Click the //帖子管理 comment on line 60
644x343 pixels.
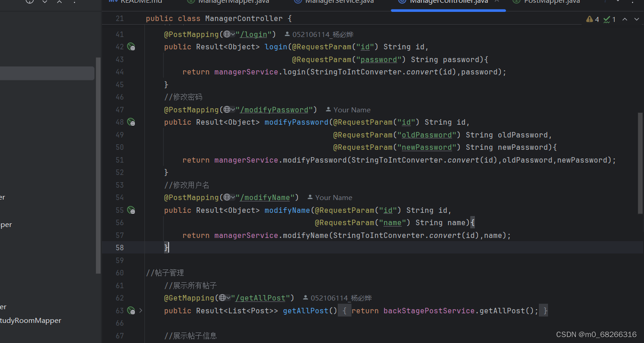165,273
